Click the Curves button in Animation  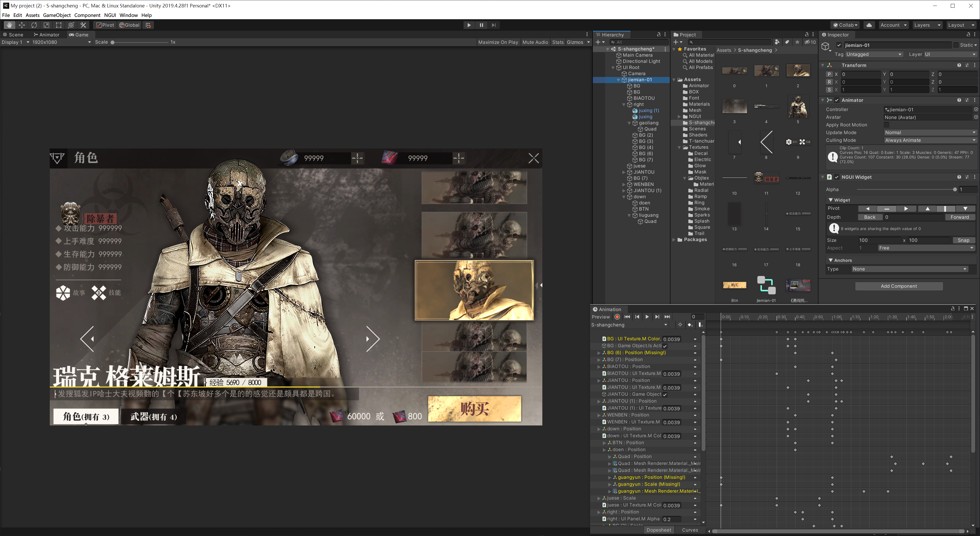tap(690, 530)
